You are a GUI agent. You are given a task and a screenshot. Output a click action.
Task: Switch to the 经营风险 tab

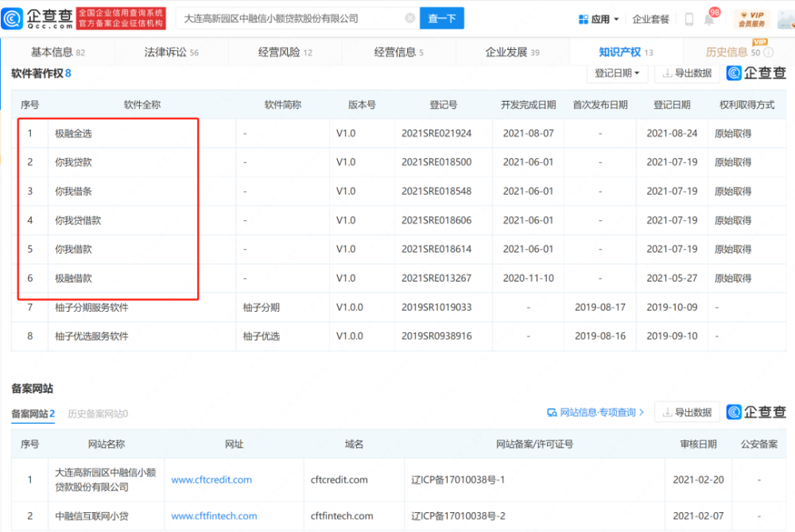(x=285, y=52)
